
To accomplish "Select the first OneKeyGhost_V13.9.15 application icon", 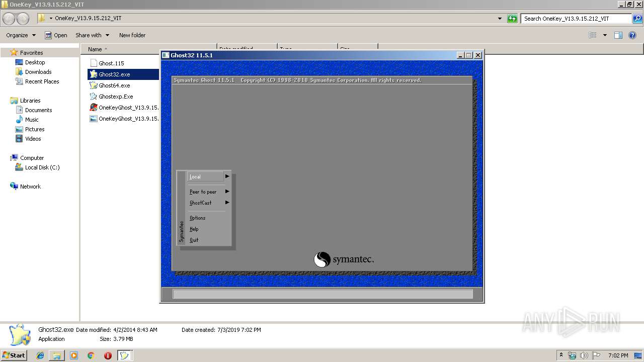I will click(x=93, y=108).
